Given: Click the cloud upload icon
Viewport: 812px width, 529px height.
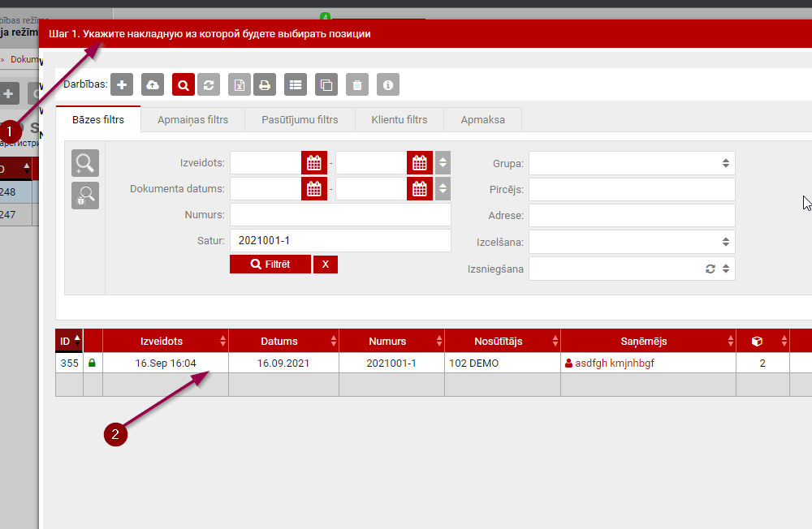Looking at the screenshot, I should 153,84.
